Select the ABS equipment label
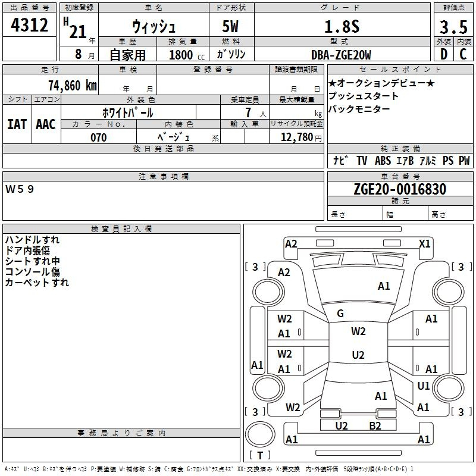476x476 pixels. pos(383,161)
